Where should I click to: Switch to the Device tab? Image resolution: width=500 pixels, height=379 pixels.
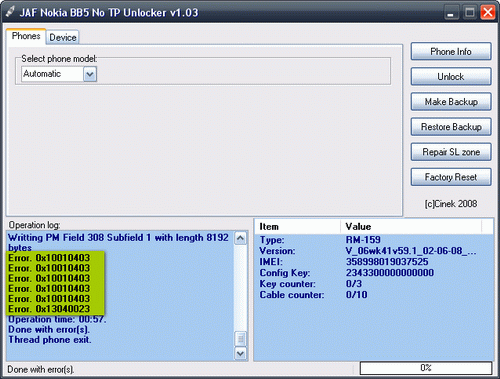(63, 37)
